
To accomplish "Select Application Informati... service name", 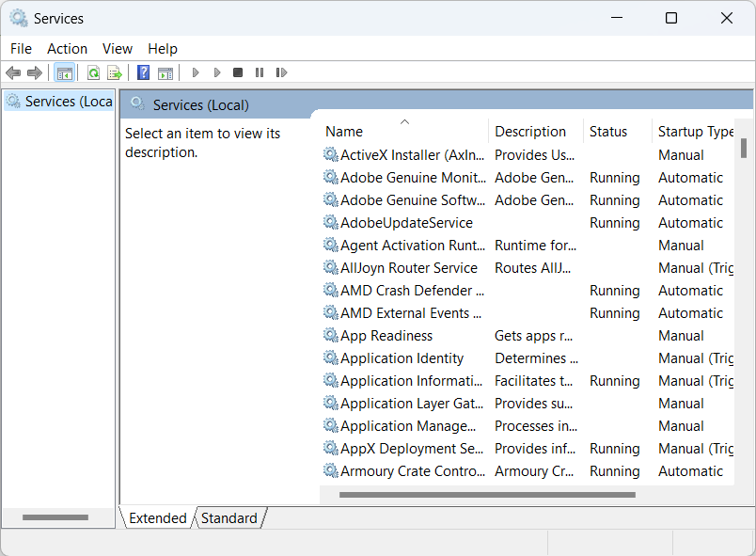I will (411, 381).
